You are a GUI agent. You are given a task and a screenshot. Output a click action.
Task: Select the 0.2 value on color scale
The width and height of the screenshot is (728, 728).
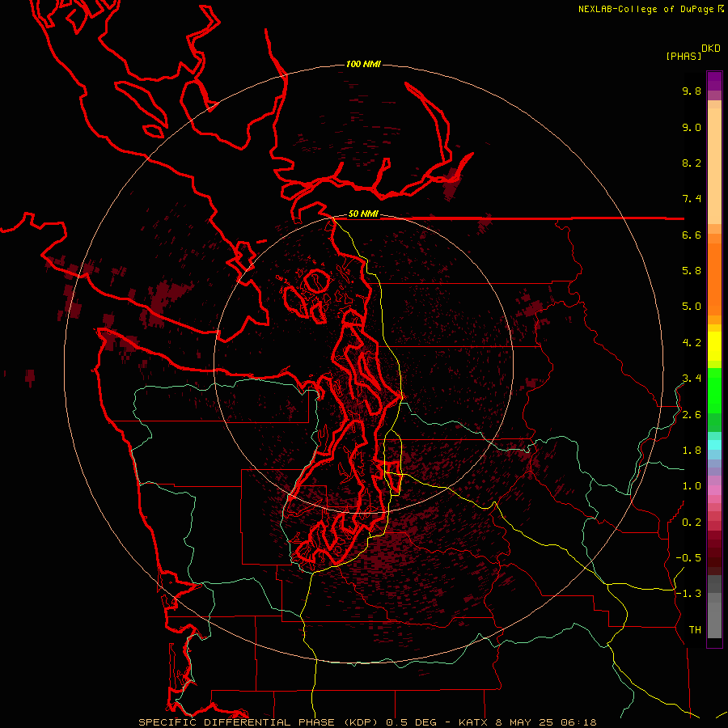[x=692, y=523]
